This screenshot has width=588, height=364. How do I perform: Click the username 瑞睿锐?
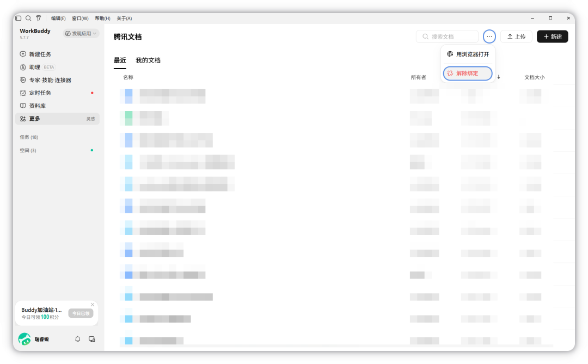point(41,340)
